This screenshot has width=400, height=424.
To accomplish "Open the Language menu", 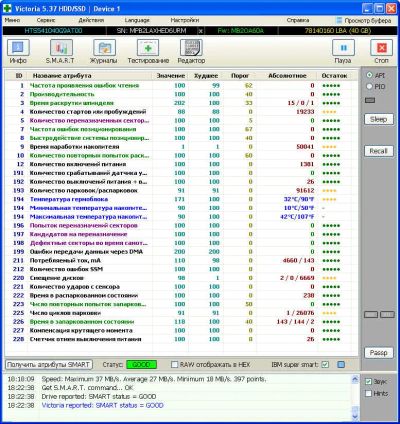I will [137, 20].
